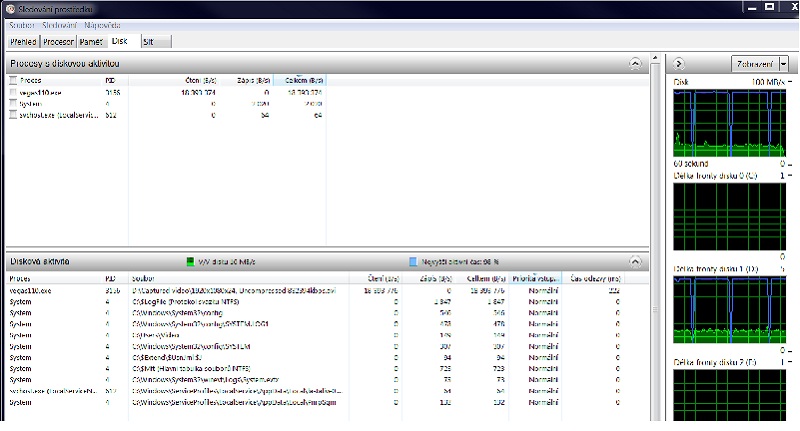Check the vegas110.exe process checkbox
The width and height of the screenshot is (800, 431).
[12, 91]
